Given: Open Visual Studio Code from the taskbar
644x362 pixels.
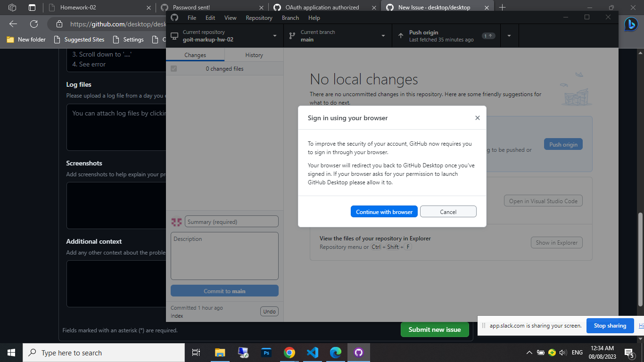Looking at the screenshot, I should coord(312,352).
